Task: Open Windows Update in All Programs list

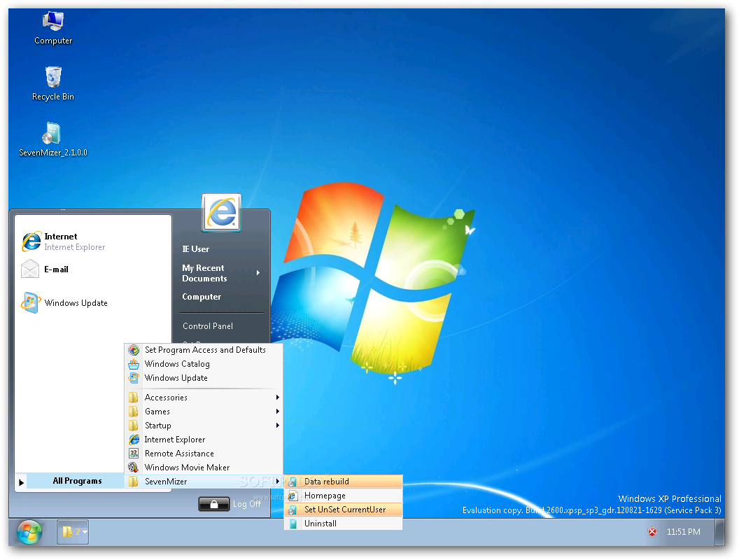Action: 204,378
